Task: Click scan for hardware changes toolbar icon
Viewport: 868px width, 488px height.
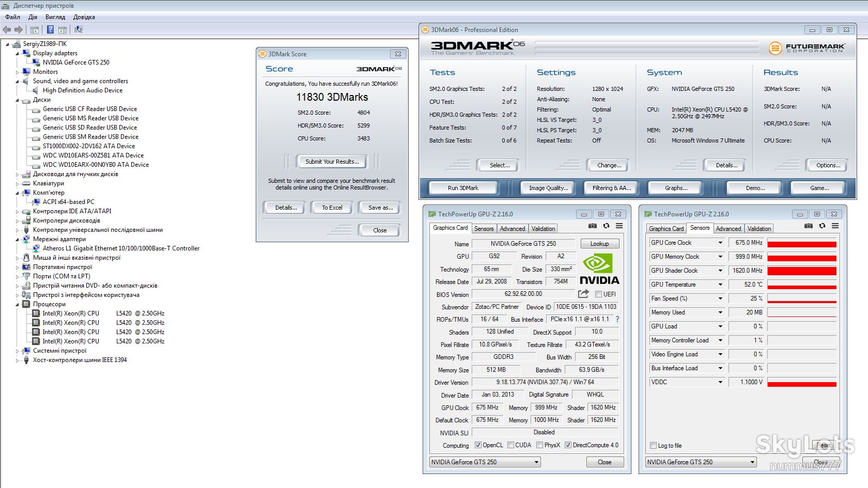Action: click(79, 30)
